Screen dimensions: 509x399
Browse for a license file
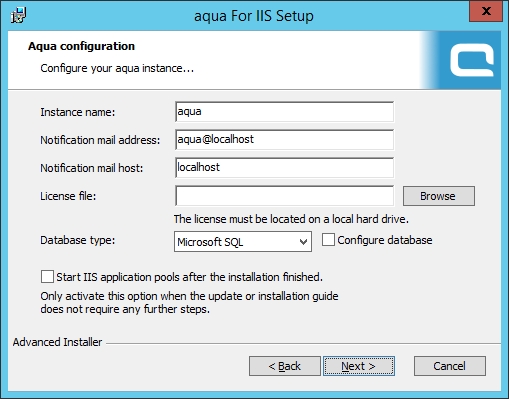(439, 196)
